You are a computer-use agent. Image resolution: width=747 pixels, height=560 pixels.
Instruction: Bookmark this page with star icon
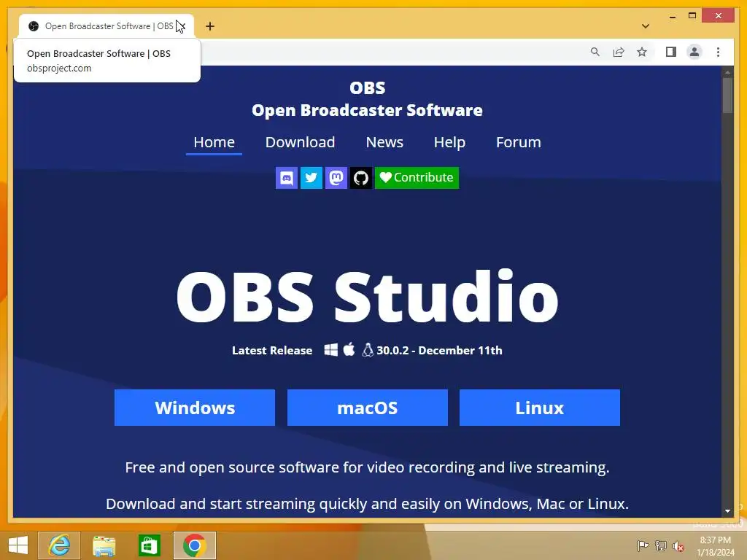click(x=642, y=52)
